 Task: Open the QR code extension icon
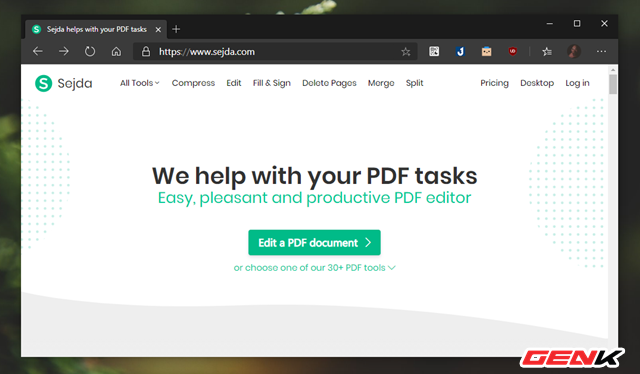[x=434, y=51]
